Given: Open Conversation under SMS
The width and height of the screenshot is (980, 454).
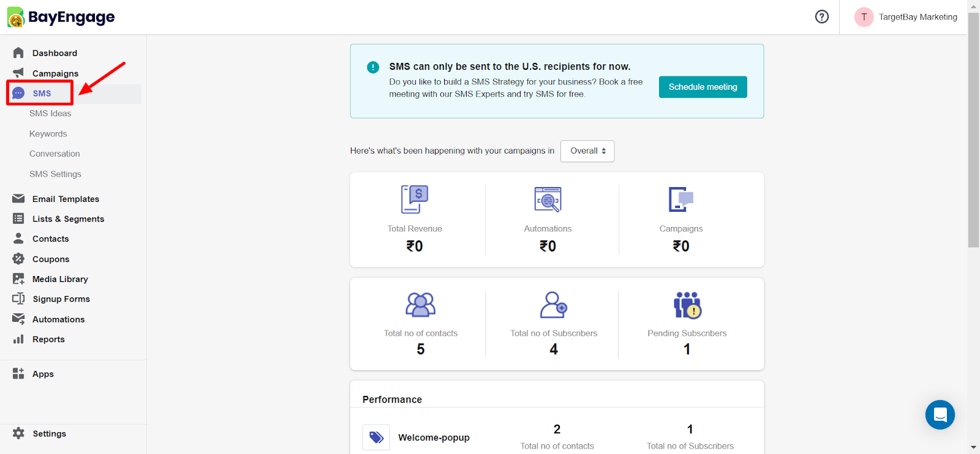Looking at the screenshot, I should [55, 154].
